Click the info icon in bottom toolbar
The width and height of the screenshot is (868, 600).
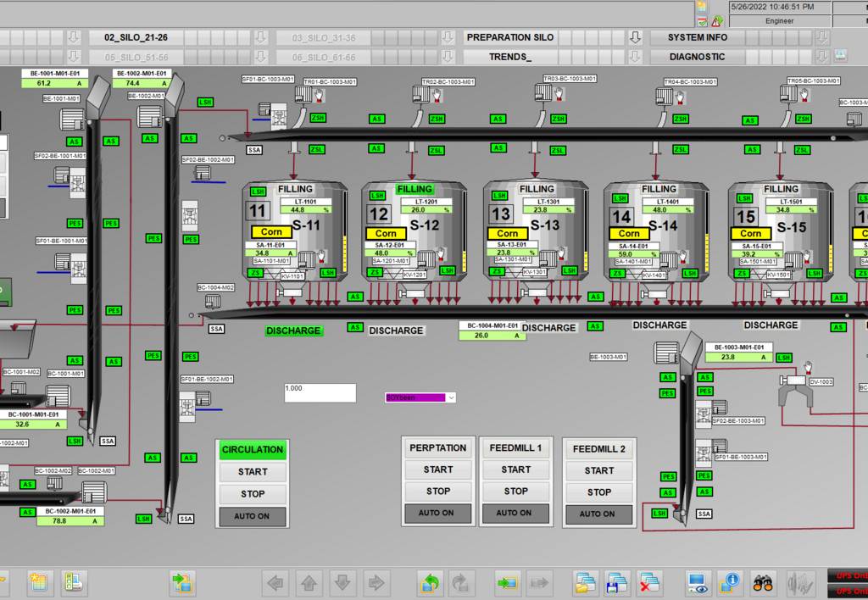point(730,582)
